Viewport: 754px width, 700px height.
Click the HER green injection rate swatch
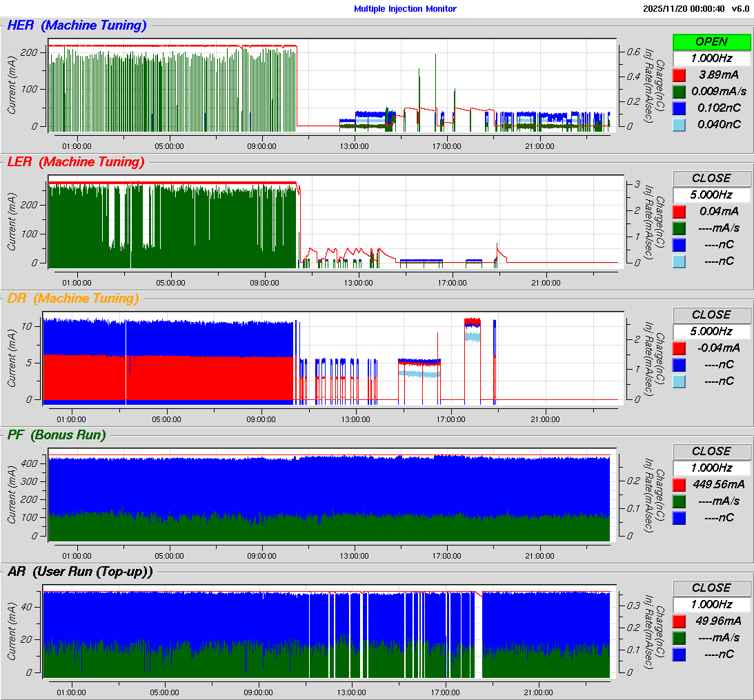click(x=679, y=91)
